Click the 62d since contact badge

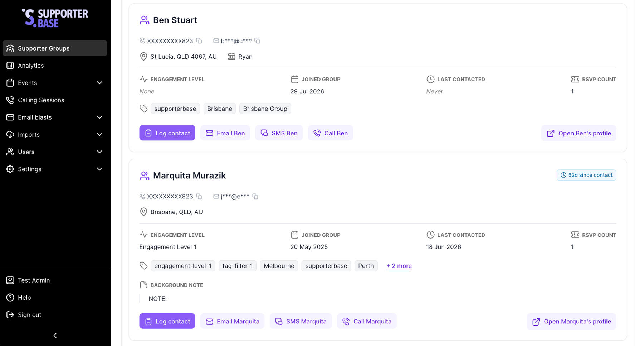click(x=586, y=175)
